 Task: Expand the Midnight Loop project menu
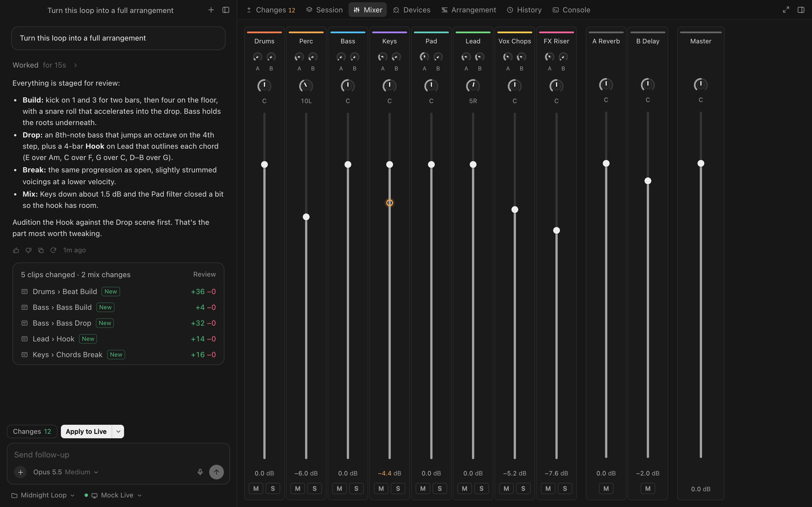pyautogui.click(x=43, y=495)
